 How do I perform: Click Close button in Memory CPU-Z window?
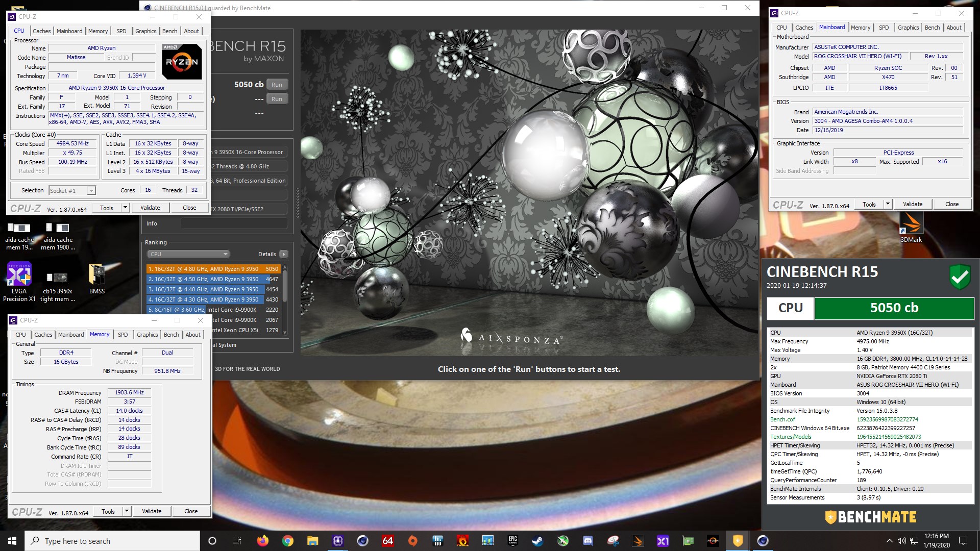[x=191, y=511]
